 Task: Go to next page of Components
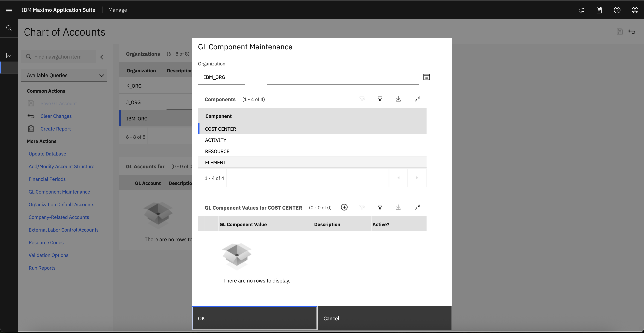417,178
